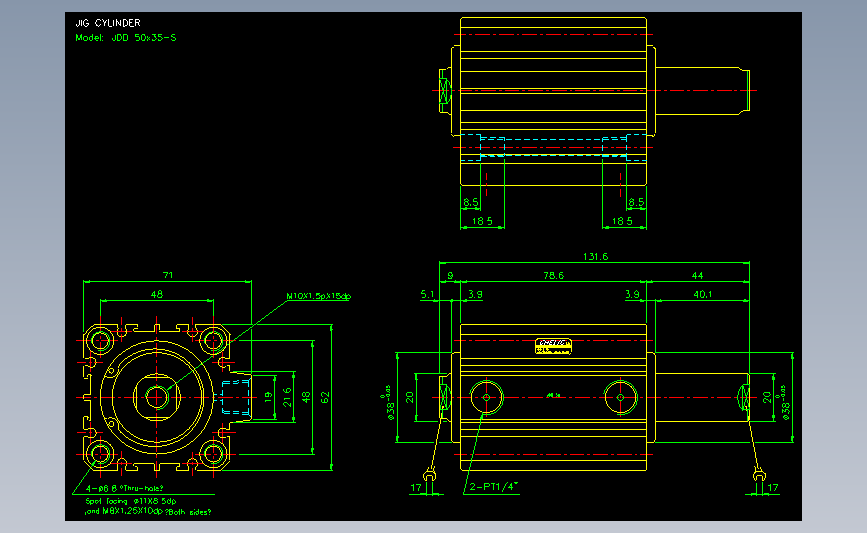Click the 131.6 overall length dimension
The height and width of the screenshot is (533, 867).
coord(595,257)
